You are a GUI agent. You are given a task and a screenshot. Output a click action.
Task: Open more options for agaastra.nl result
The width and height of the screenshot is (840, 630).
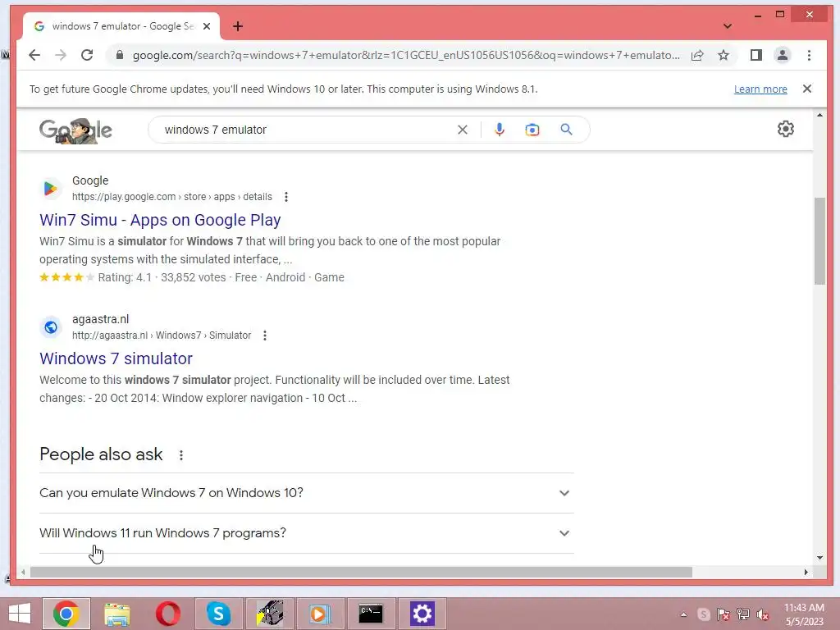265,336
